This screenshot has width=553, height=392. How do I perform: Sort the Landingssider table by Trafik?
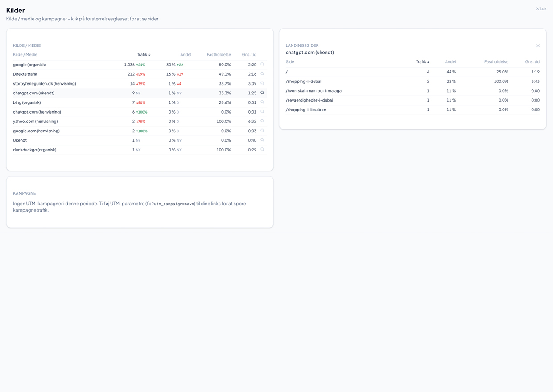click(x=423, y=61)
